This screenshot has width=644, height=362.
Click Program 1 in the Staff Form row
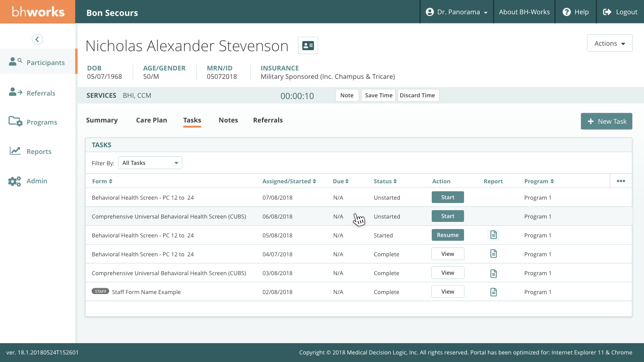(538, 292)
